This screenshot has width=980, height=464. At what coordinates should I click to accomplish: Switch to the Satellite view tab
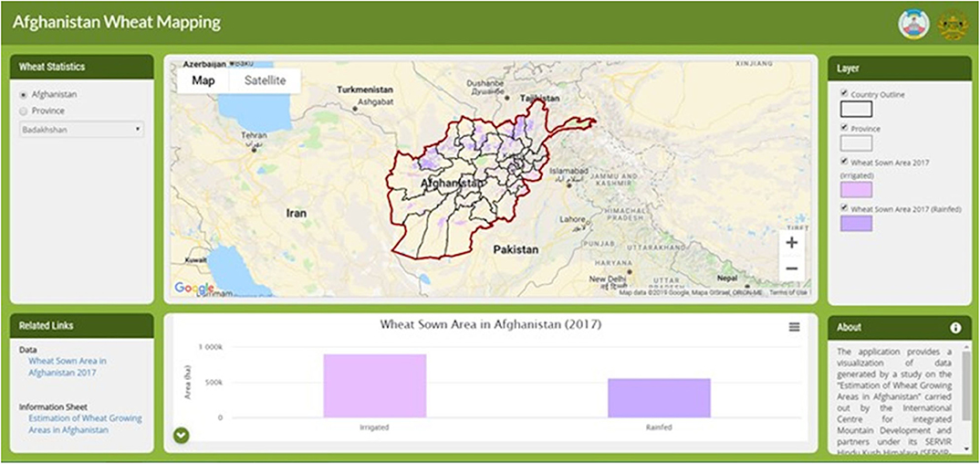click(265, 80)
